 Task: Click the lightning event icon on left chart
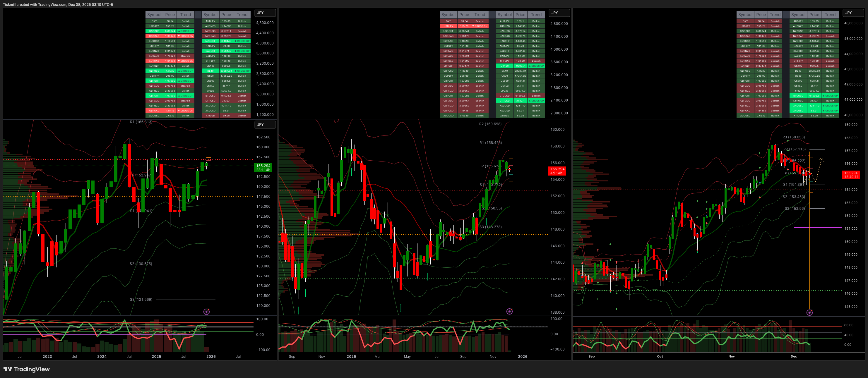207,312
